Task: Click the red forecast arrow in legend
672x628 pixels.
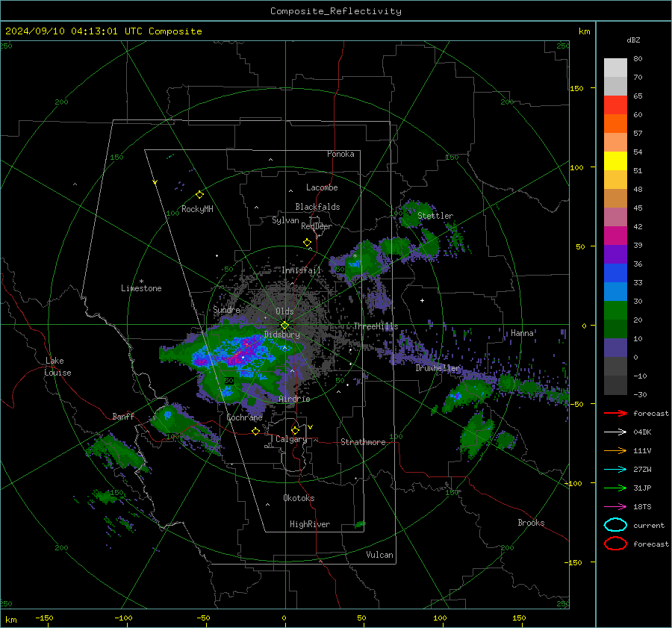Action: (x=615, y=413)
